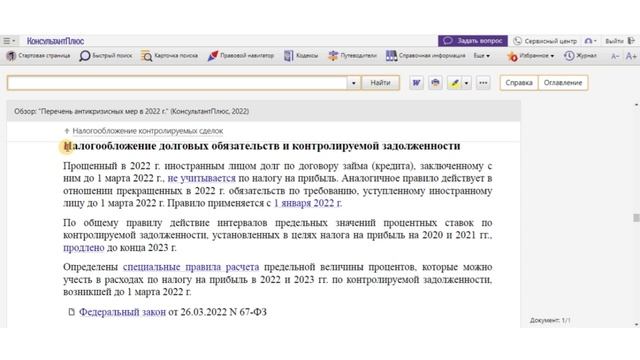640x360 pixels.
Task: Click the scrollbar down arrow
Action: 636,324
